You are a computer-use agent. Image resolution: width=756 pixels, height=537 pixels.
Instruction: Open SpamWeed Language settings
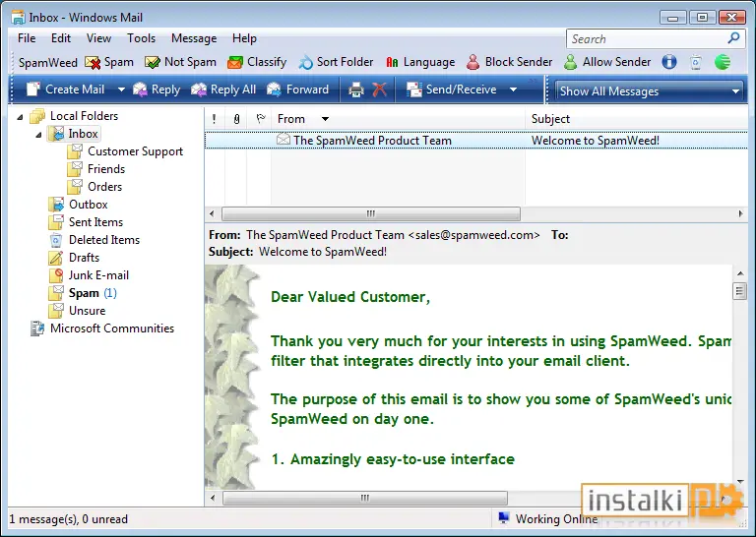click(420, 62)
